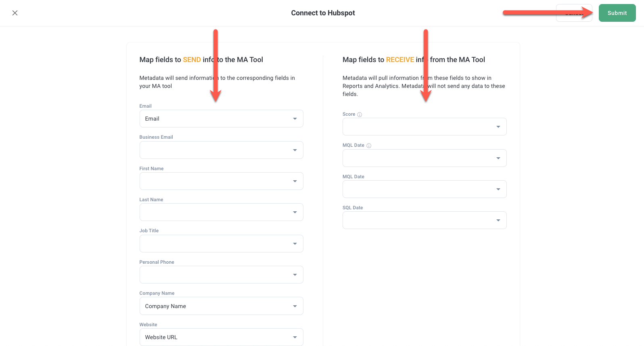Open the First Name mapping dropdown
This screenshot has width=644, height=346.
221,181
